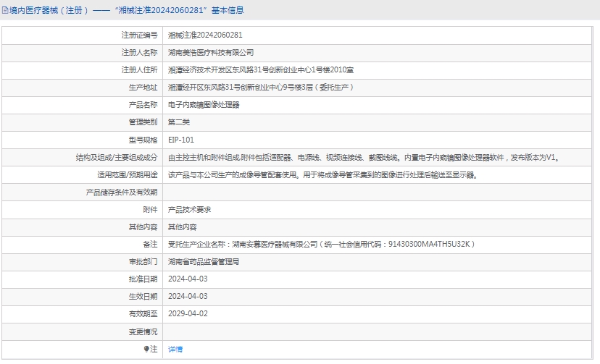Click the empty 变更情况 value cell
The height and width of the screenshot is (364, 600).
point(380,331)
